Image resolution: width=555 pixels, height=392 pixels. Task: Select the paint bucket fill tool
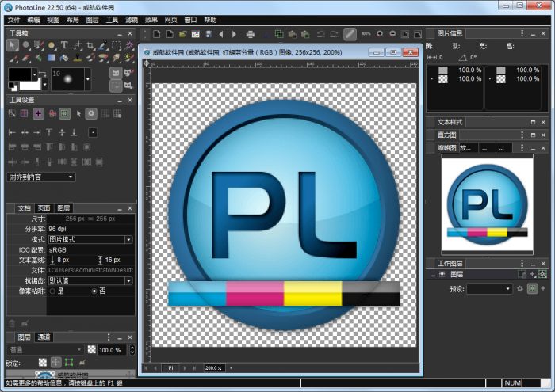click(64, 58)
